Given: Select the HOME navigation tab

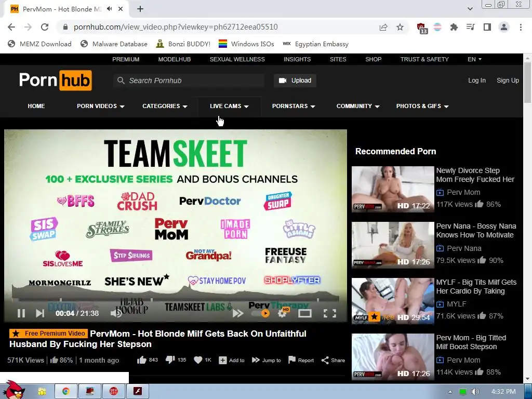Looking at the screenshot, I should [36, 106].
